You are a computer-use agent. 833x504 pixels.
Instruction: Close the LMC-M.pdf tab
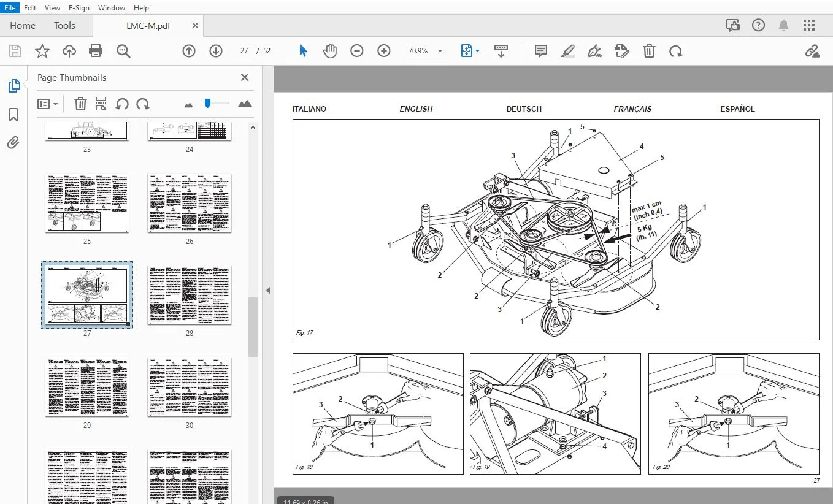(196, 26)
